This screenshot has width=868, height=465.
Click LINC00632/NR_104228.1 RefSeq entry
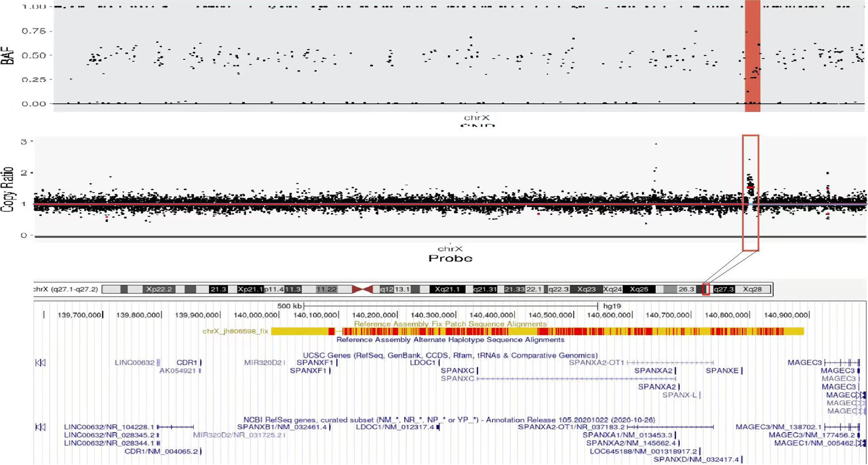click(x=109, y=427)
